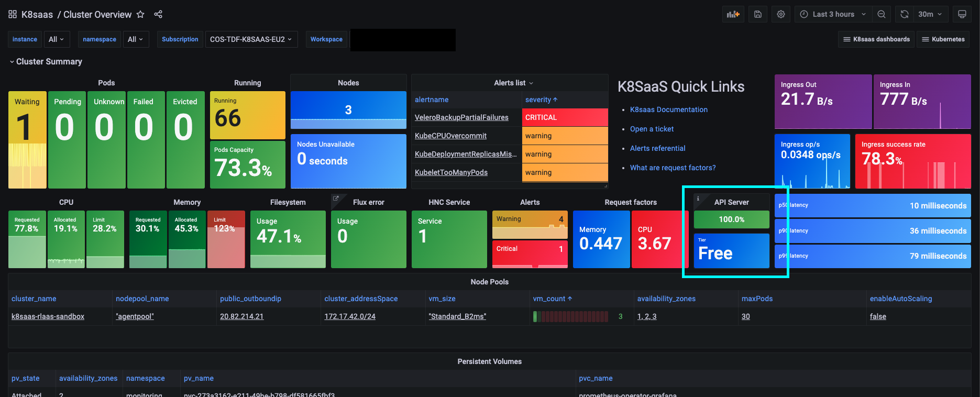The height and width of the screenshot is (397, 980).
Task: Sort persistent volumes by pvc_name
Action: [596, 378]
